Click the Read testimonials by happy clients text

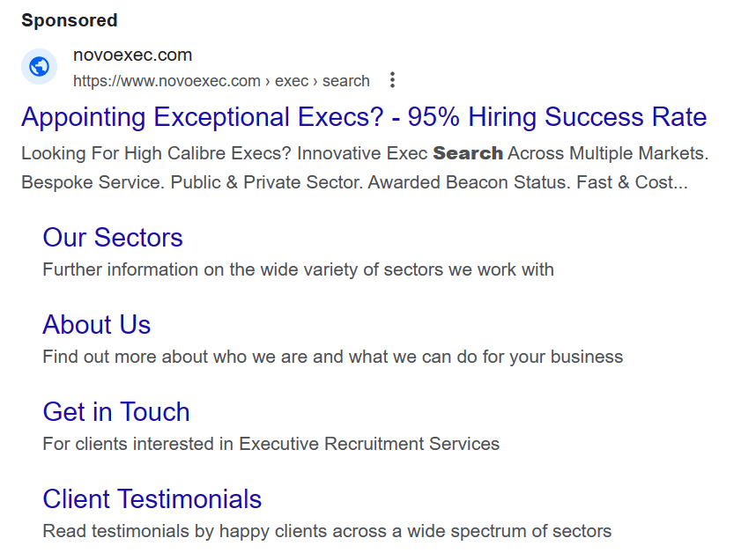[x=328, y=531]
